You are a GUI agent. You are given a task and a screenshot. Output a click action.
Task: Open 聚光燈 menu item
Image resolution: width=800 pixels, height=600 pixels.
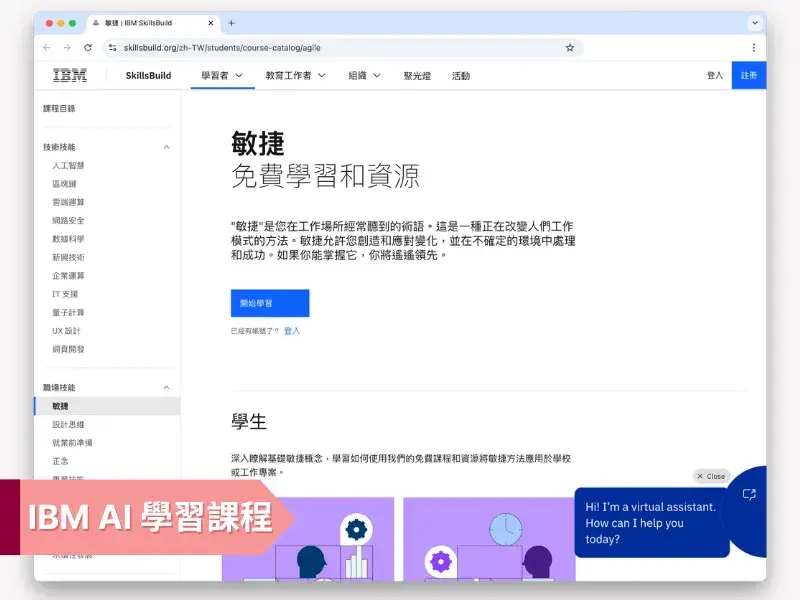coord(417,76)
